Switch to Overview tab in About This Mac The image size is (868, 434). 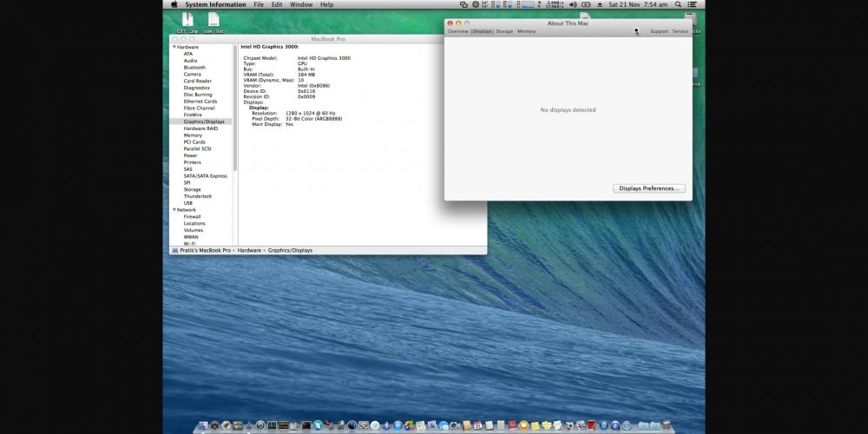457,31
